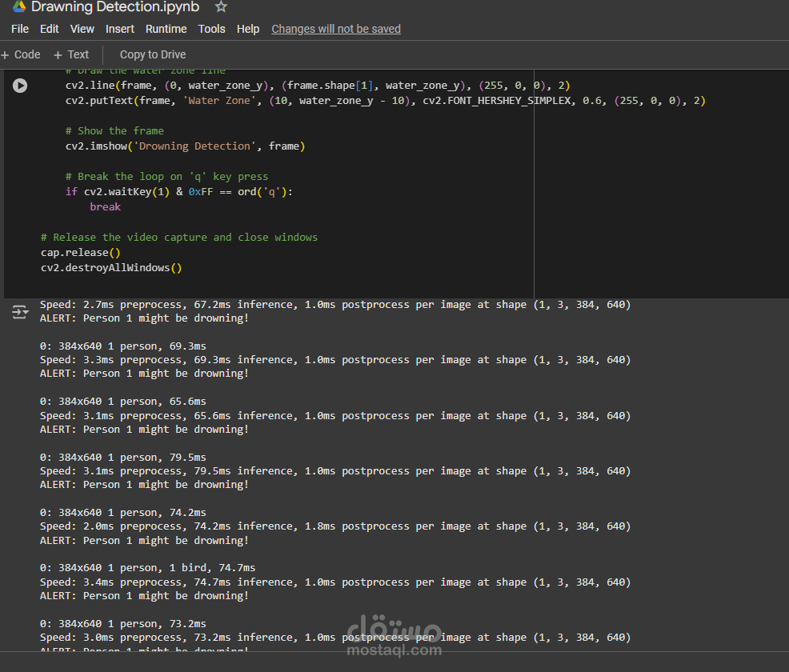Click output line '1 person, 1 bird, 74.7ms'
789x672 pixels.
[x=147, y=568]
